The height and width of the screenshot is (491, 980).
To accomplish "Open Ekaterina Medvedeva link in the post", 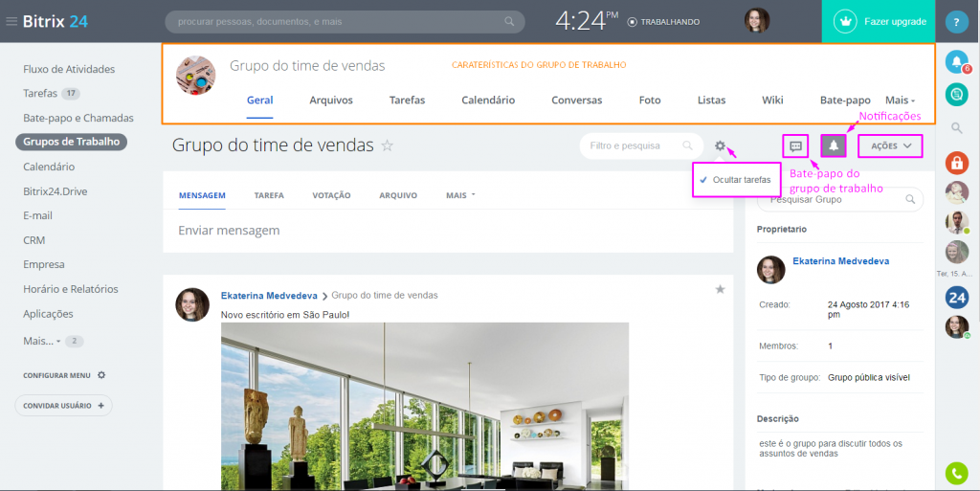I will click(269, 296).
